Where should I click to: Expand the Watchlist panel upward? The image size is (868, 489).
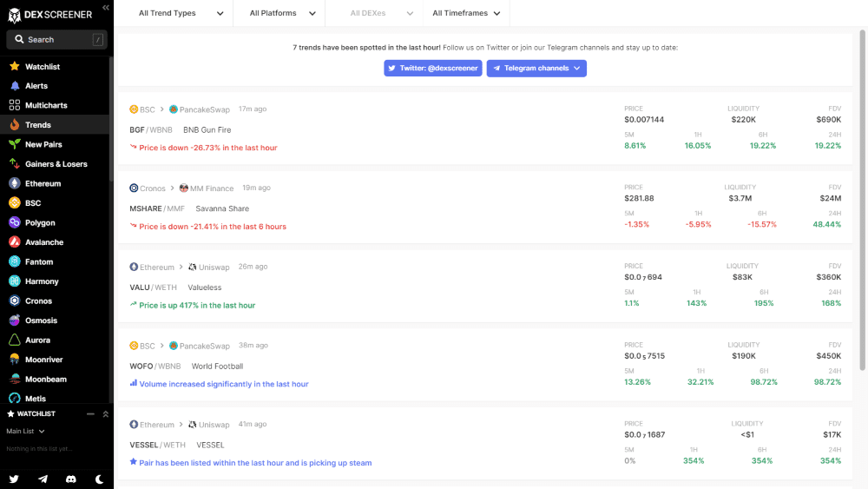click(x=105, y=413)
